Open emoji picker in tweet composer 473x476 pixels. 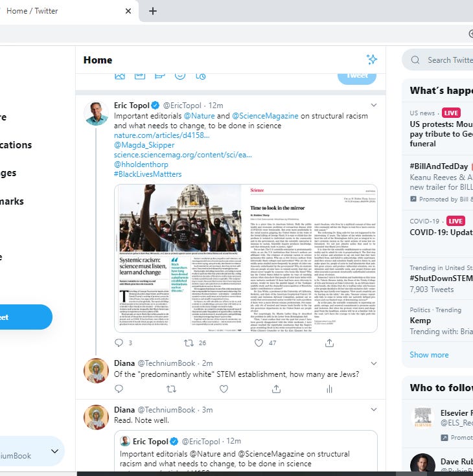coord(180,76)
